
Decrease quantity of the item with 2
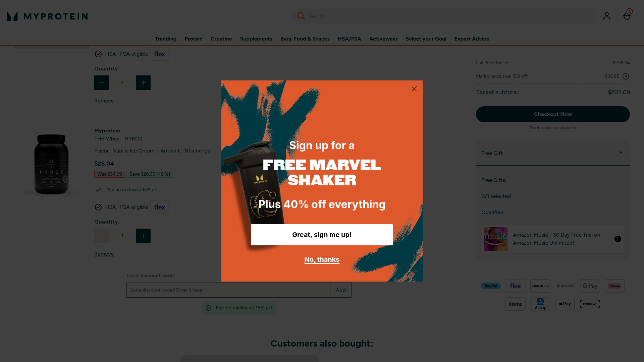pos(102,83)
